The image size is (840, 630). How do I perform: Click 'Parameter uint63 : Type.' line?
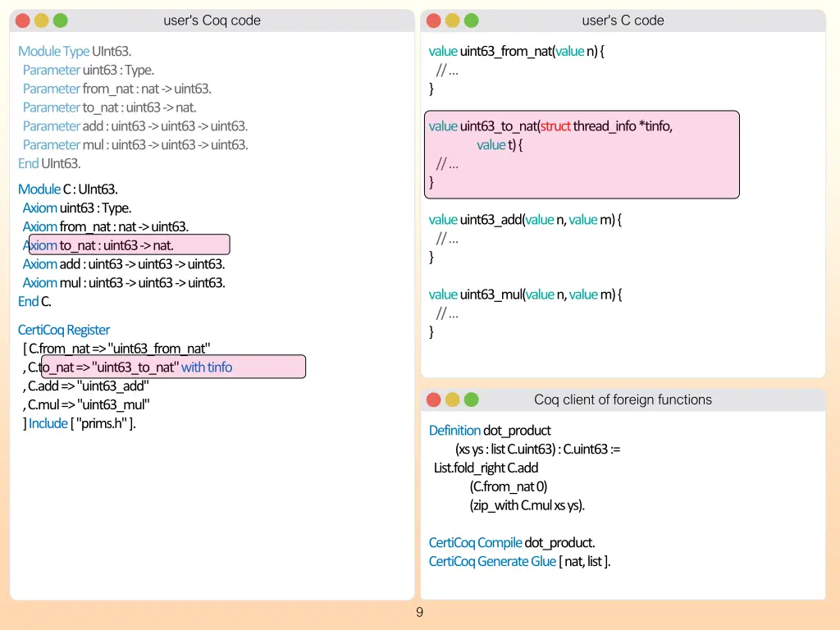[x=89, y=71]
